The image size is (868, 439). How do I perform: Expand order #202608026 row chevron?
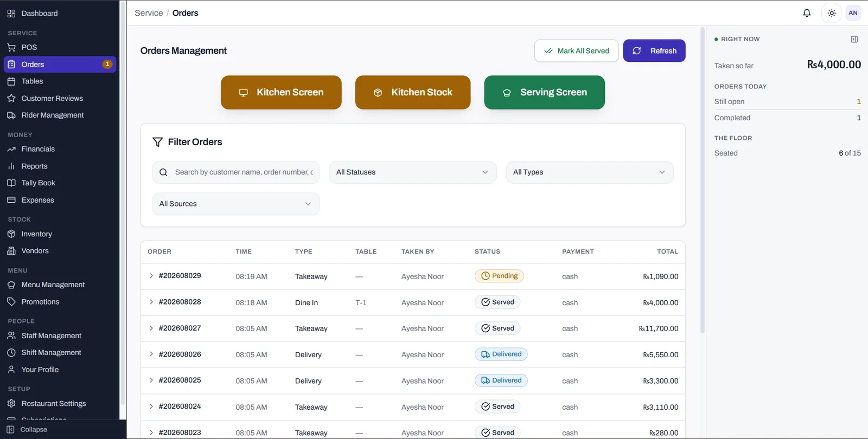[151, 354]
